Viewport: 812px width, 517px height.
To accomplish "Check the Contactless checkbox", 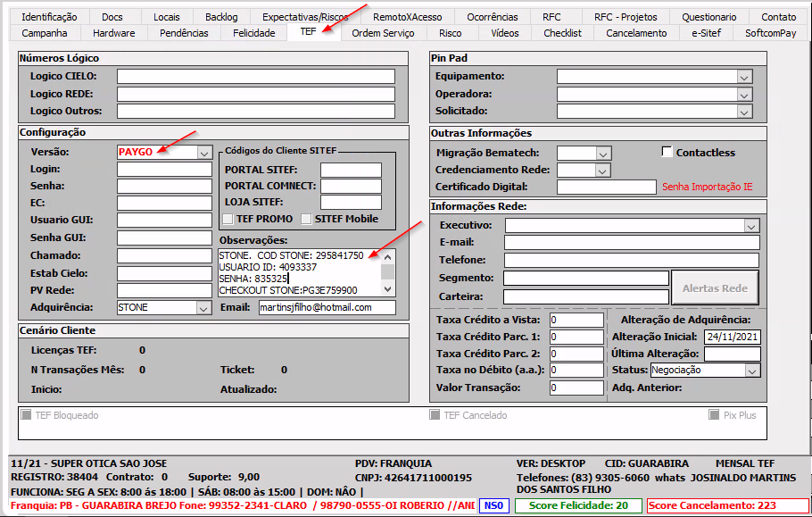I will 667,152.
